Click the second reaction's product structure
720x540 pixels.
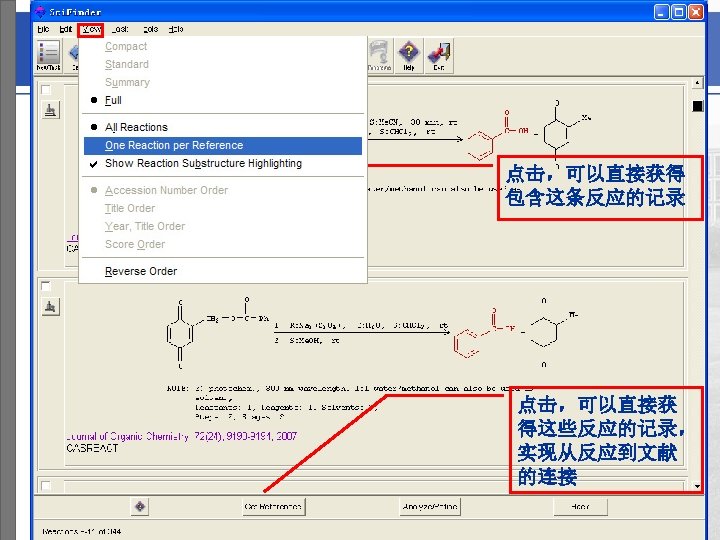pos(516,333)
